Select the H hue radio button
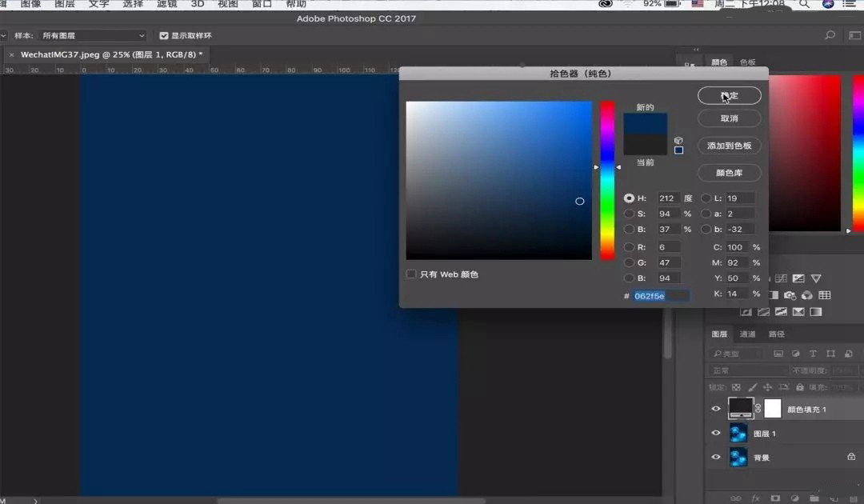 tap(629, 198)
